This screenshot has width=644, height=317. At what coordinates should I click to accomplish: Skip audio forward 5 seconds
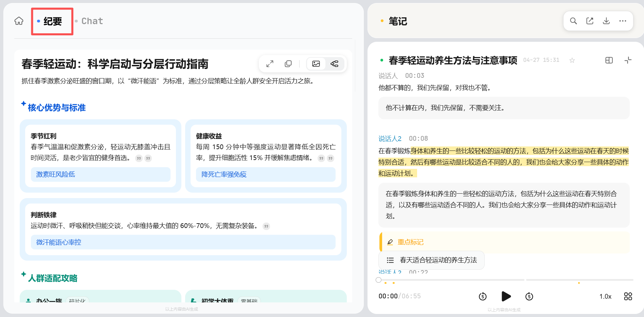(529, 296)
